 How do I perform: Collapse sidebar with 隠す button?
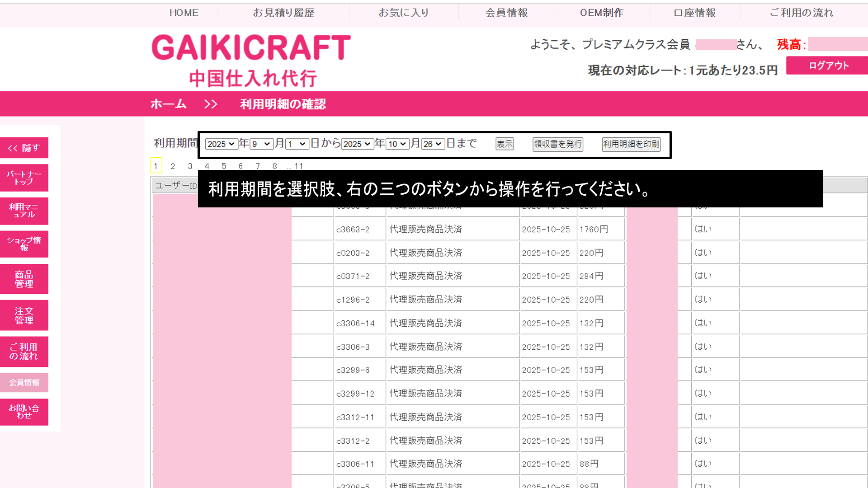pos(24,148)
